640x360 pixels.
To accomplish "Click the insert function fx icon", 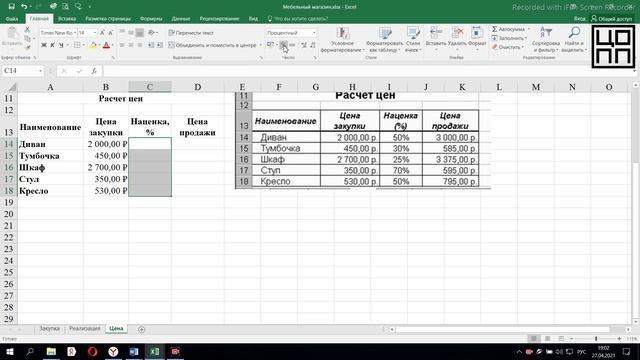I will pos(93,71).
